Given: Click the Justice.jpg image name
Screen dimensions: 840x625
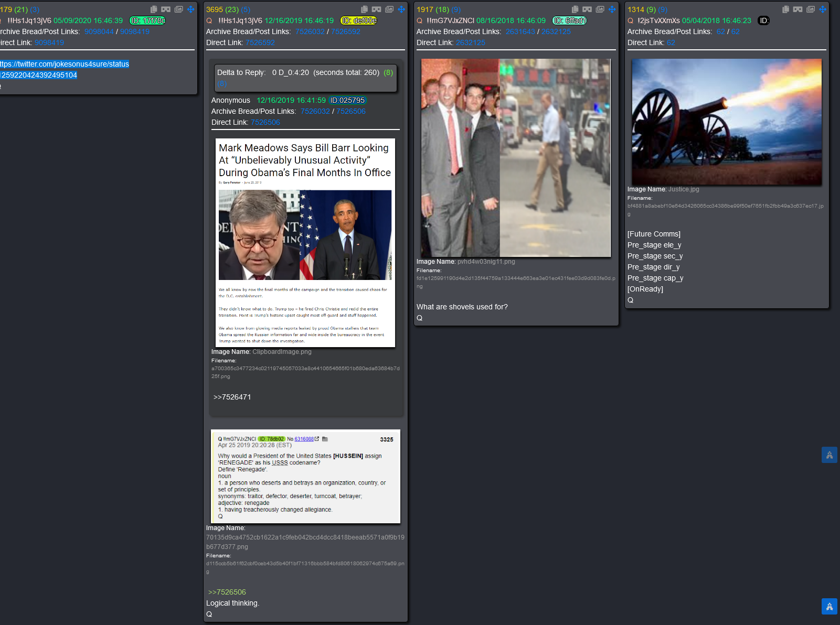Looking at the screenshot, I should [x=684, y=189].
